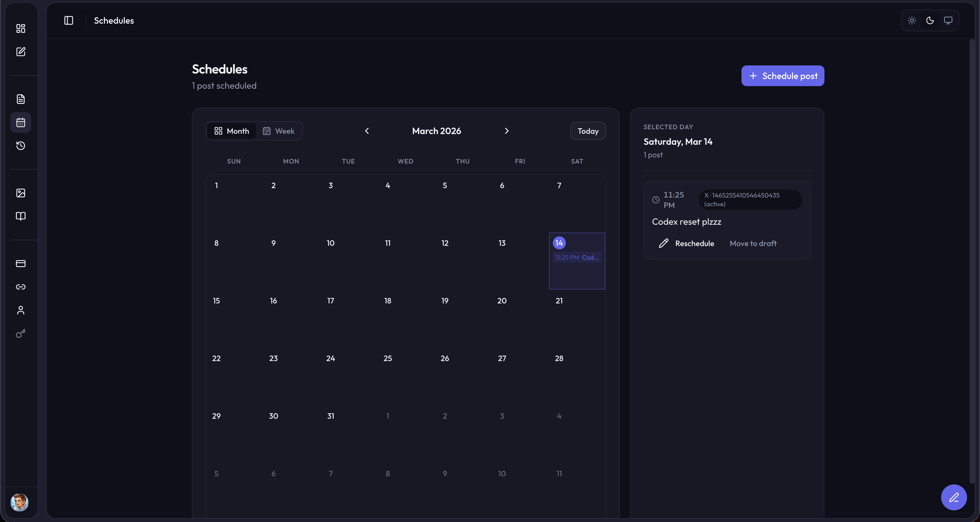This screenshot has height=522, width=980.
Task: Toggle the sidebar panel collapse icon
Action: click(x=68, y=20)
